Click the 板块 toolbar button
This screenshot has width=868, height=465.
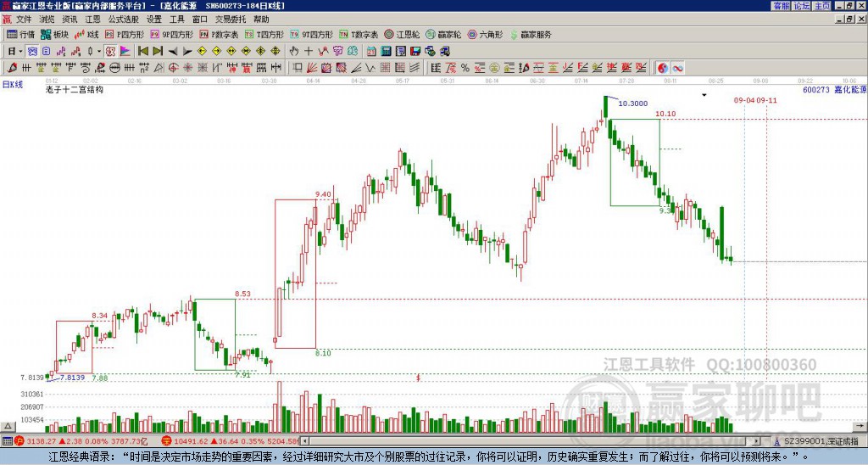click(55, 34)
